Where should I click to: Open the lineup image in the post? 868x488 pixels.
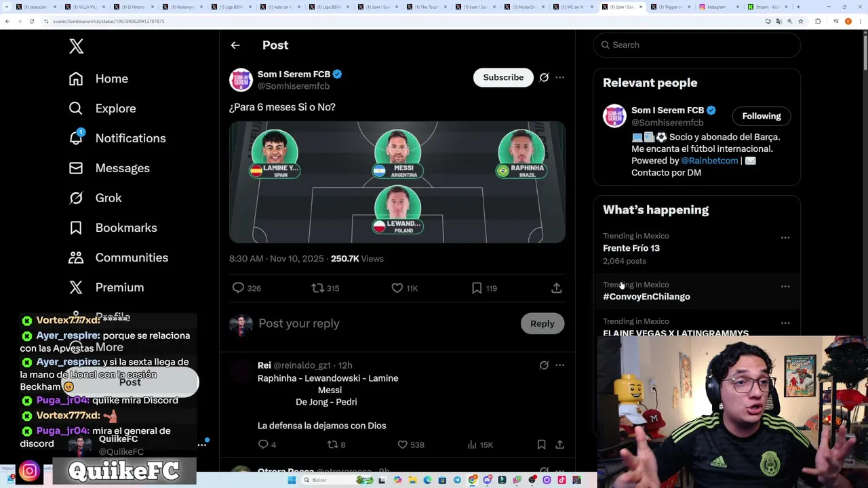click(x=397, y=182)
